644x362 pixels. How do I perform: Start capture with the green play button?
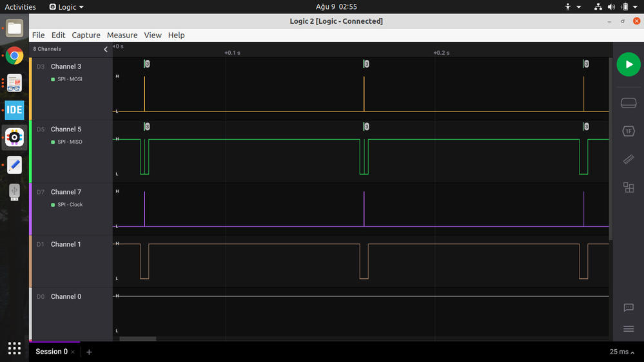pos(629,64)
